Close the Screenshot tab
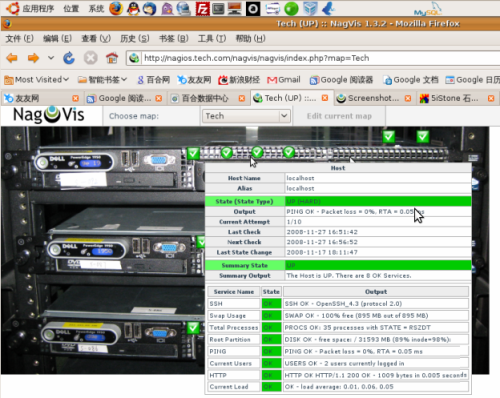 [x=408, y=98]
